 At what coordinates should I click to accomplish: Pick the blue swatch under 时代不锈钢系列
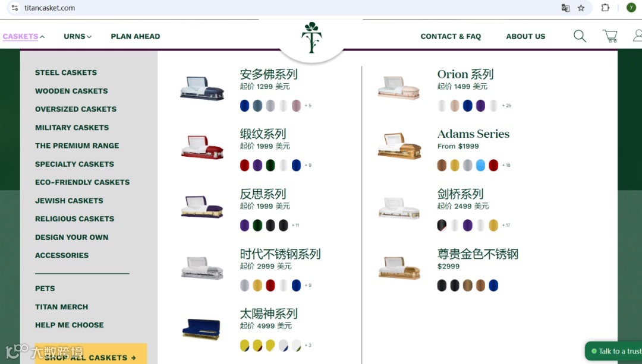[296, 285]
